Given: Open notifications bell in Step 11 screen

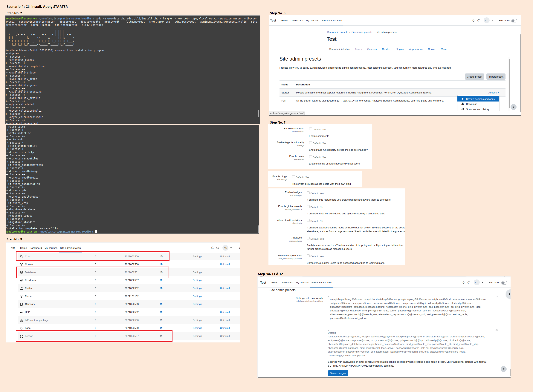Looking at the screenshot, I should (463, 283).
